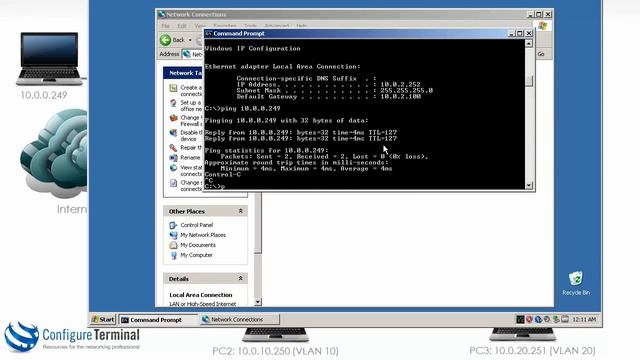Viewport: 640px width, 360px height.
Task: Click the green network icon in the system tray
Action: point(556,320)
